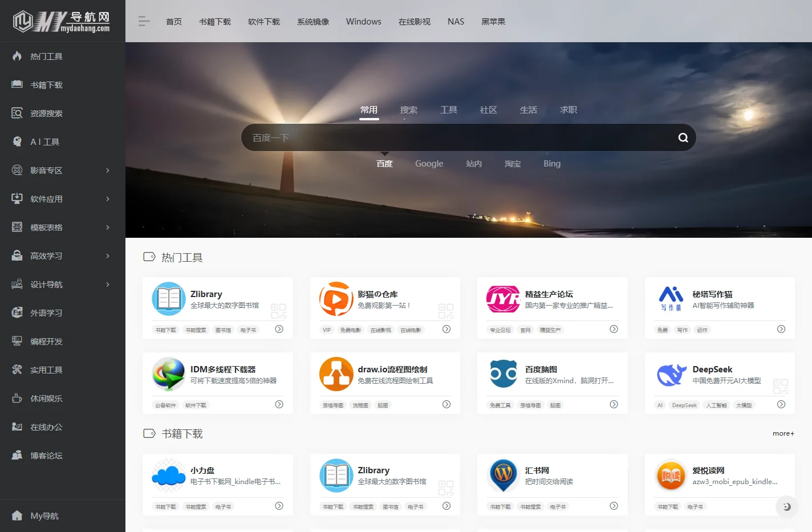Open NAS in top navigation
This screenshot has width=812, height=532.
(456, 22)
